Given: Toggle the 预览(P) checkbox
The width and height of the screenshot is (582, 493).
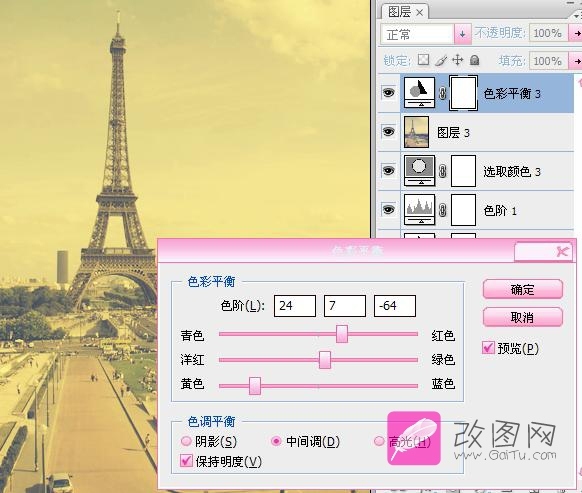Looking at the screenshot, I should click(x=488, y=348).
